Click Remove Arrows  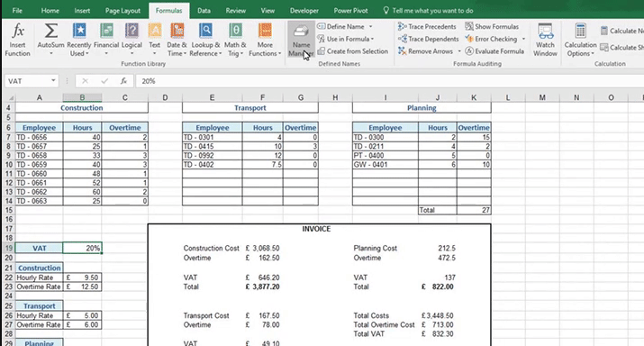click(x=425, y=51)
